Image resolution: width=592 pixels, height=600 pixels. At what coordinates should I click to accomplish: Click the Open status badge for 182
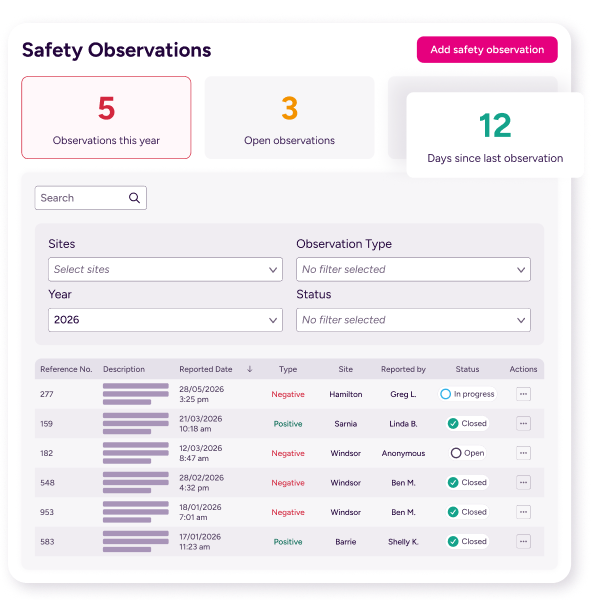coord(467,453)
